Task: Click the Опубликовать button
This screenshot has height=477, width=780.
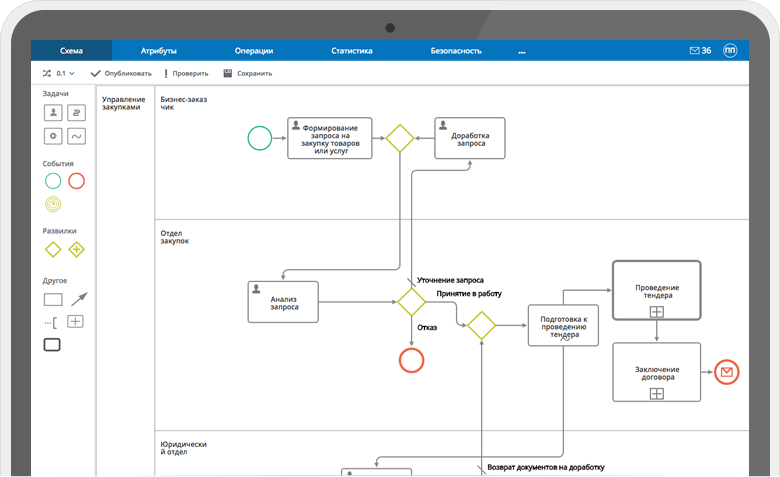Action: pyautogui.click(x=121, y=73)
